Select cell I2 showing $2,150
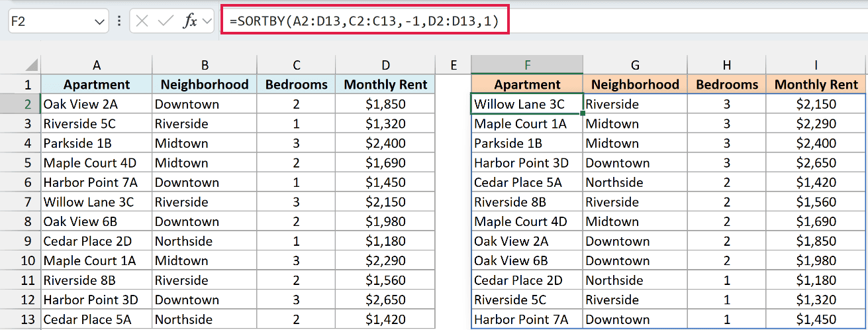 816,104
